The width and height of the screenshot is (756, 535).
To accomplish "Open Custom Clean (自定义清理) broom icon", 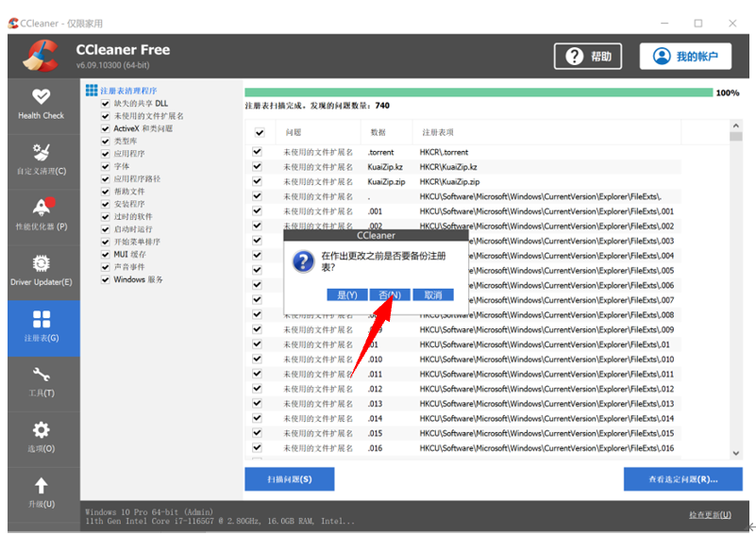I will coord(41,152).
